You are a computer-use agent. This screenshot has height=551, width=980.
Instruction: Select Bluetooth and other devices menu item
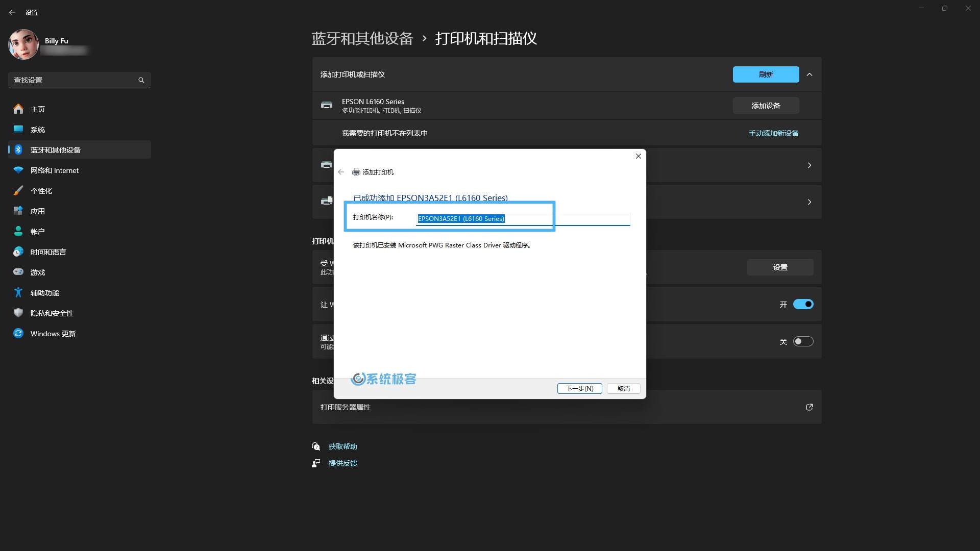coord(55,149)
